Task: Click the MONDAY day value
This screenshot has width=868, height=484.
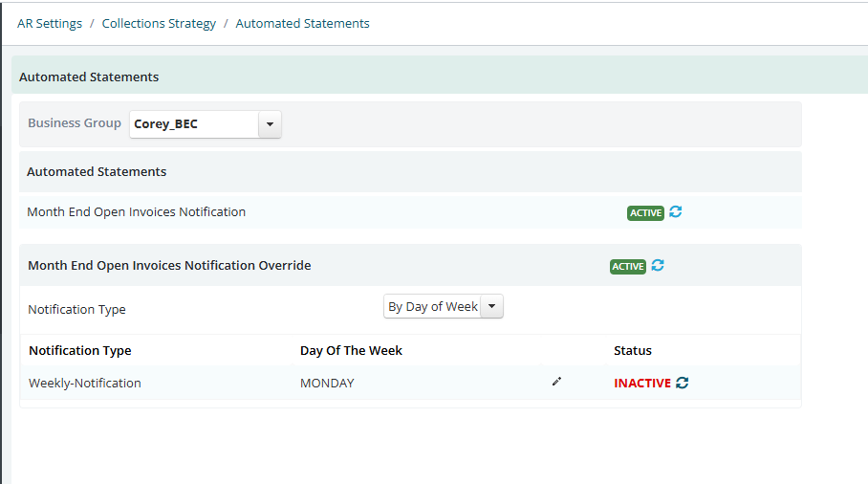Action: [327, 384]
